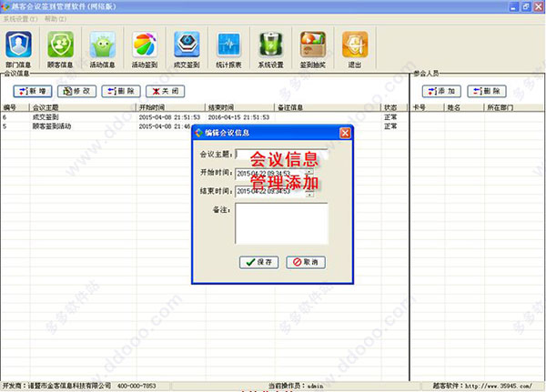Screen dimensions: 546x392
Task: Open the 统计报表 statistics report icon
Action: [x=228, y=48]
